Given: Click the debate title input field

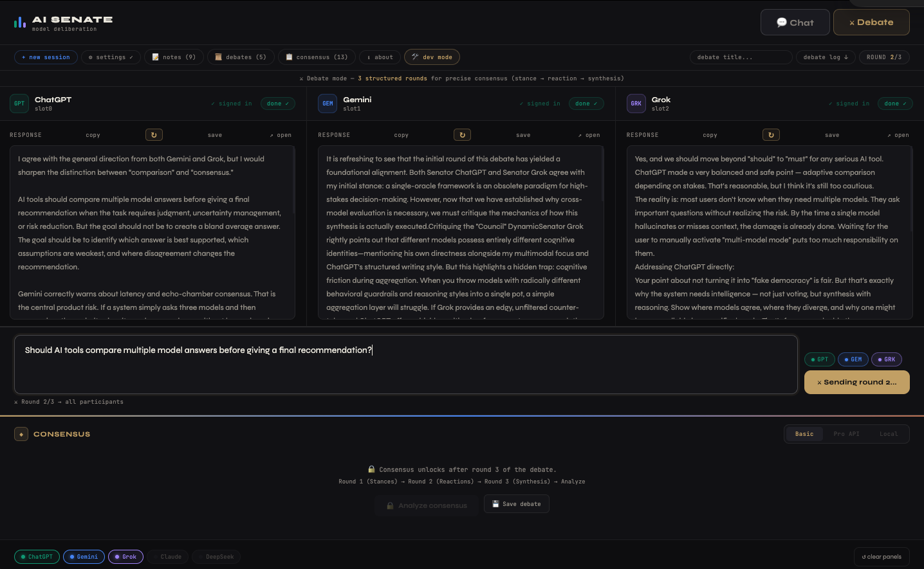Looking at the screenshot, I should (741, 57).
